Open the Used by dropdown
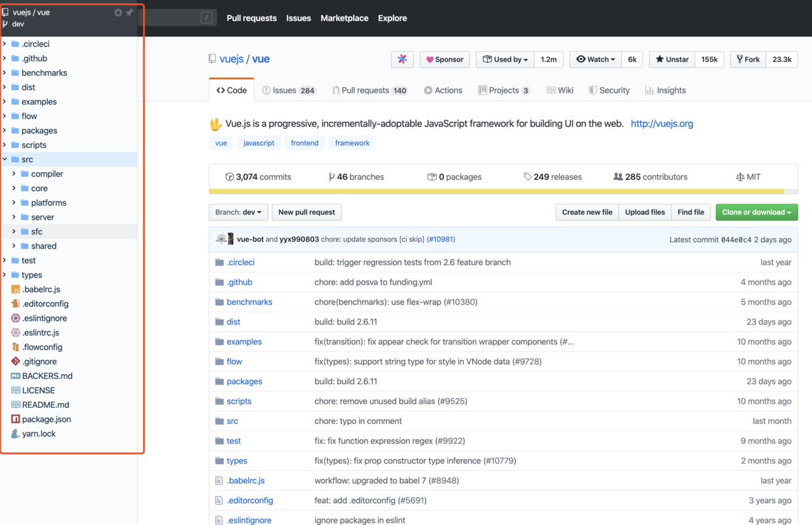The width and height of the screenshot is (812, 525). 505,59
